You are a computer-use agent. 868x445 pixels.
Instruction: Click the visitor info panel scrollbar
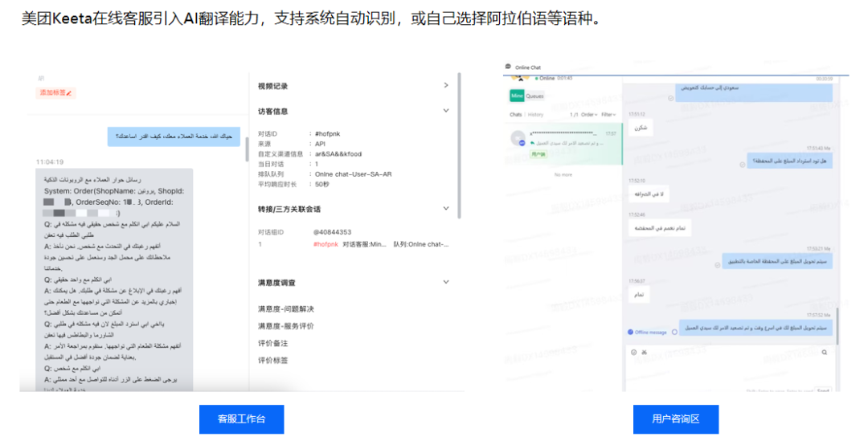[x=459, y=145]
